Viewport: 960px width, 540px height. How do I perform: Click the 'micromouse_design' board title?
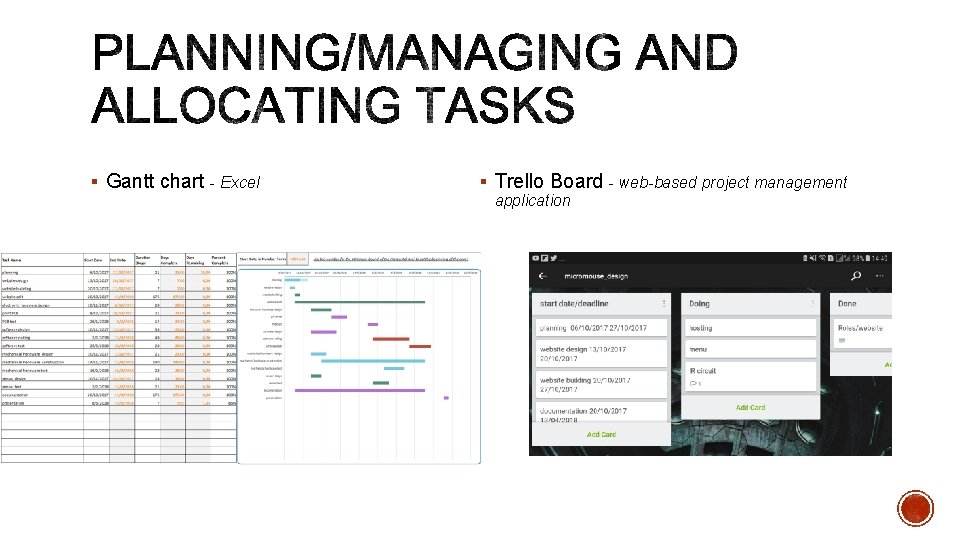click(596, 276)
